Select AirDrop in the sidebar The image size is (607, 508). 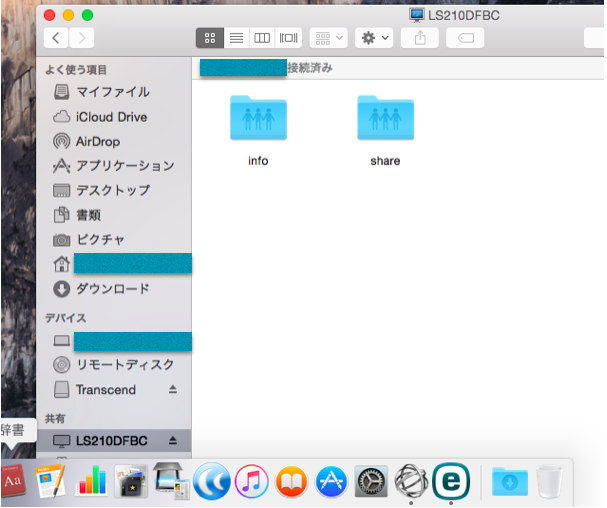click(x=97, y=141)
